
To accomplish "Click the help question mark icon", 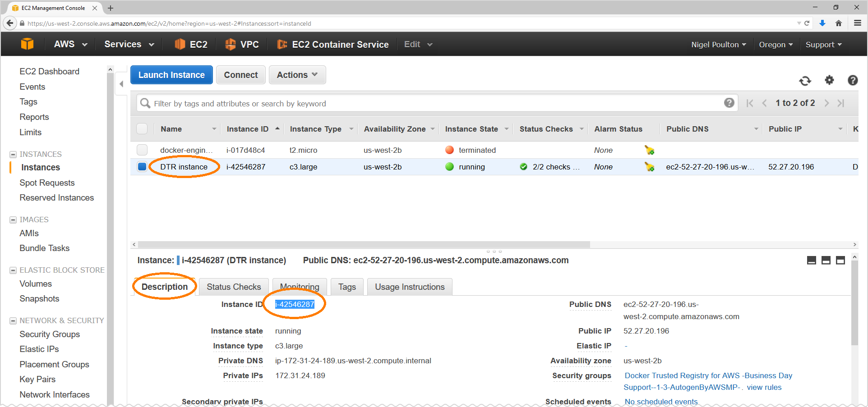I will 852,80.
